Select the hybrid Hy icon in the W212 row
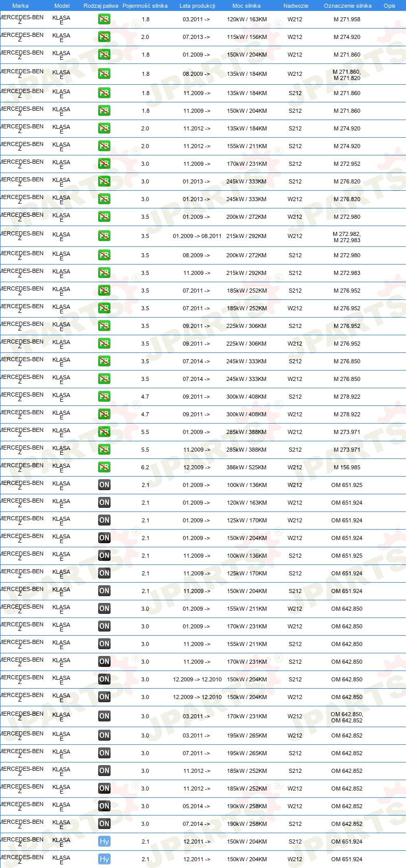 (104, 859)
